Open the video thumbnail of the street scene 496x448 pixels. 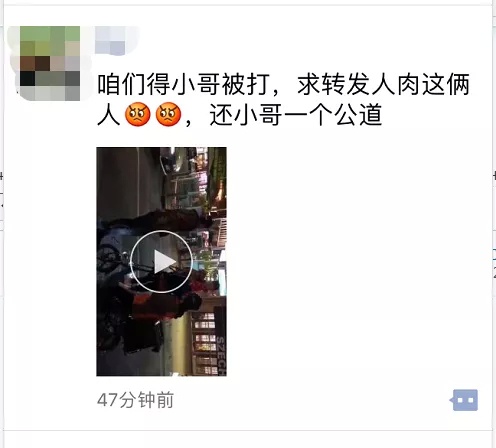click(161, 262)
